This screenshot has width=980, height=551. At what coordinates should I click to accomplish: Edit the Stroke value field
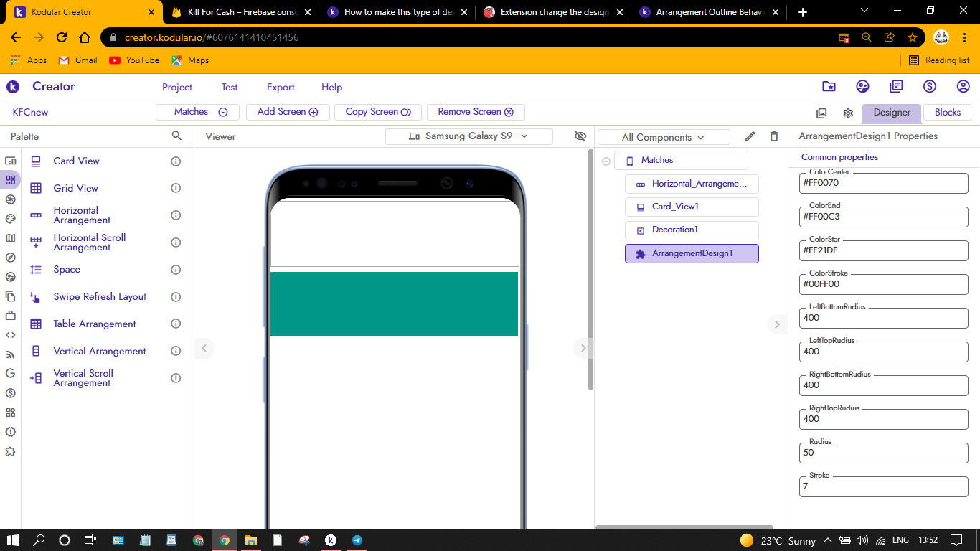(x=884, y=486)
